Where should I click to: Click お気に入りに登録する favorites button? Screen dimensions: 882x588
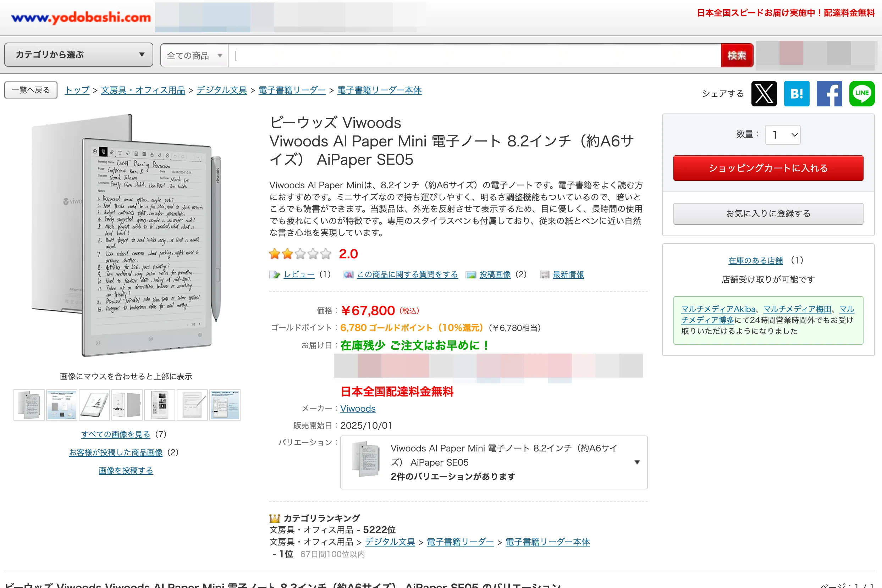(x=768, y=213)
